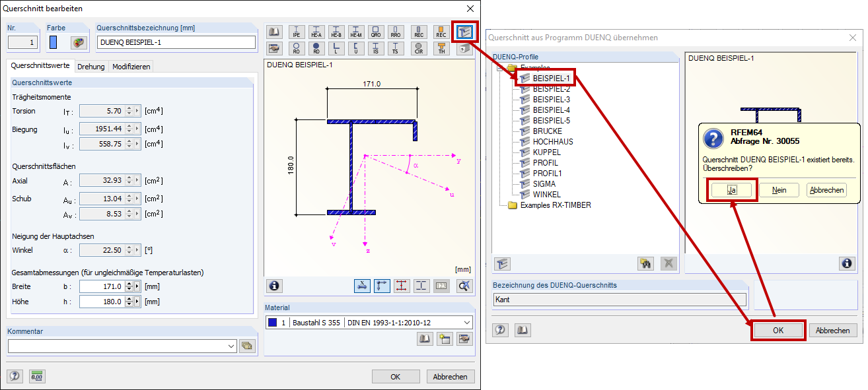Viewport: 868px width, 390px height.
Task: Open the units and decimals 0.00 button
Action: tap(36, 376)
